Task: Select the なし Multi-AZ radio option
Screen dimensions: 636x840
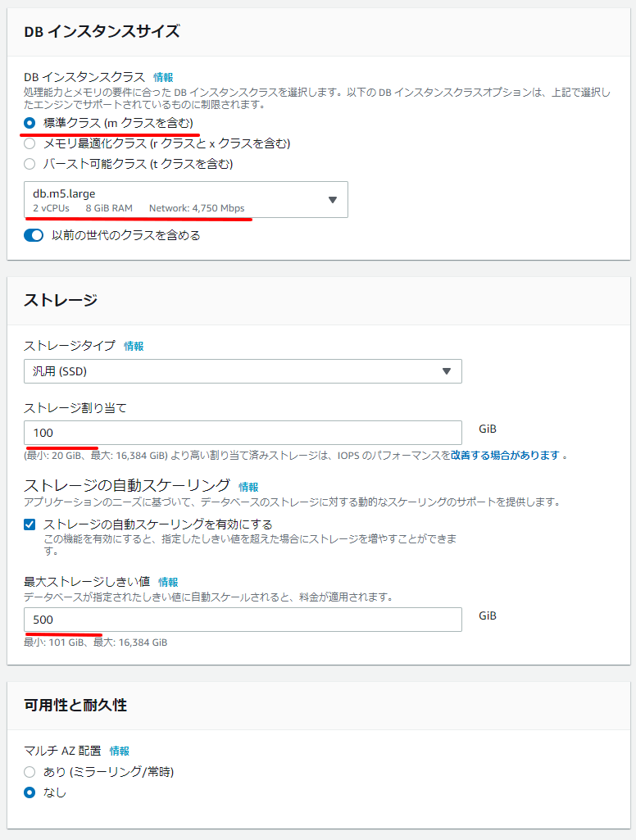Action: (x=30, y=792)
